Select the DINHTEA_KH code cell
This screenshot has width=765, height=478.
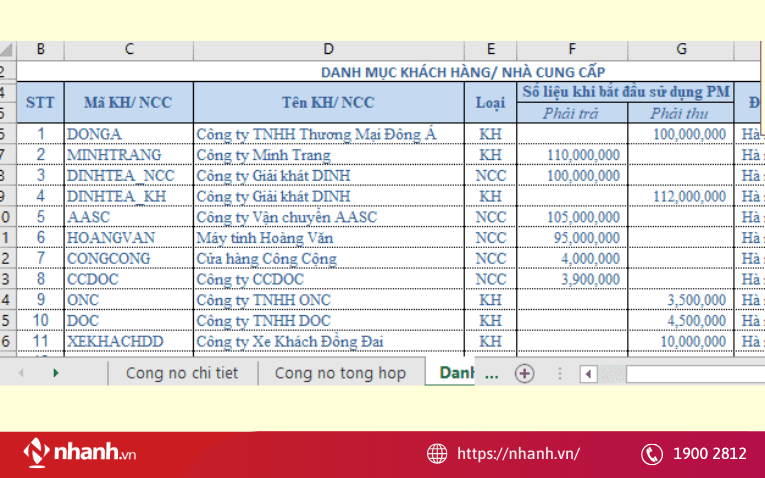click(129, 196)
